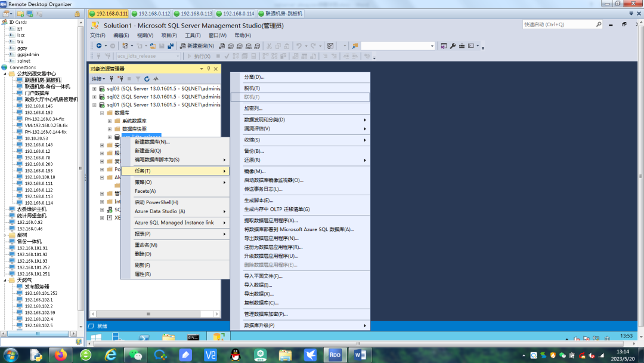The image size is (644, 363).
Task: Click the wrench Properties icon in toolbar
Action: tap(453, 45)
